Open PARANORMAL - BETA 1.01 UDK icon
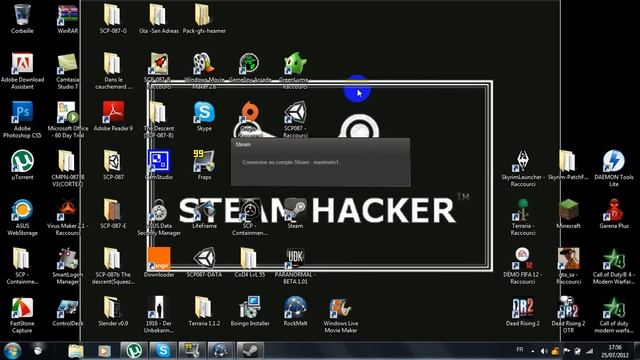 295,266
